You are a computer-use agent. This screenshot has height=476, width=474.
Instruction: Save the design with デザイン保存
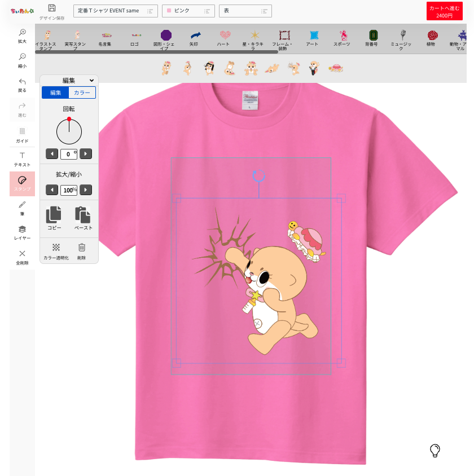click(x=51, y=11)
